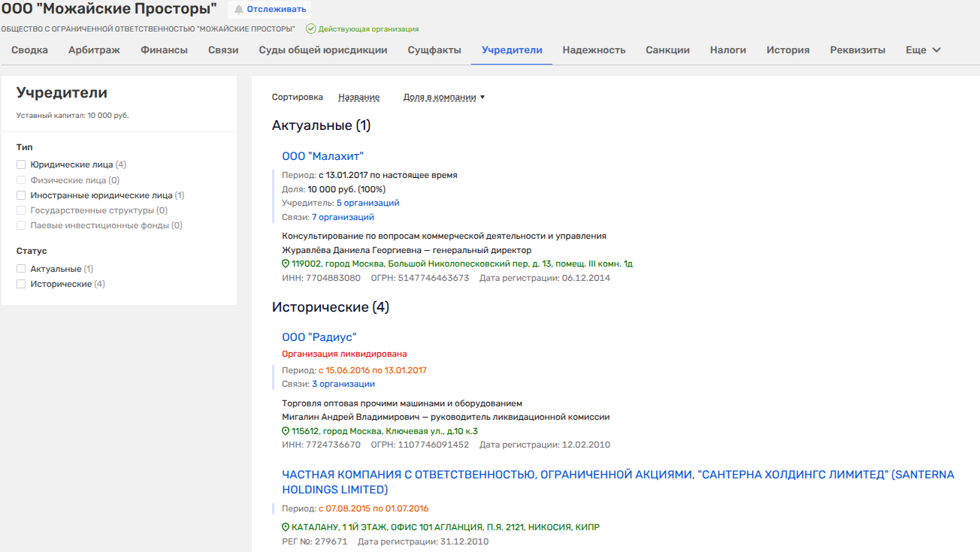
Task: Check the Актуальные status filter
Action: tap(21, 269)
